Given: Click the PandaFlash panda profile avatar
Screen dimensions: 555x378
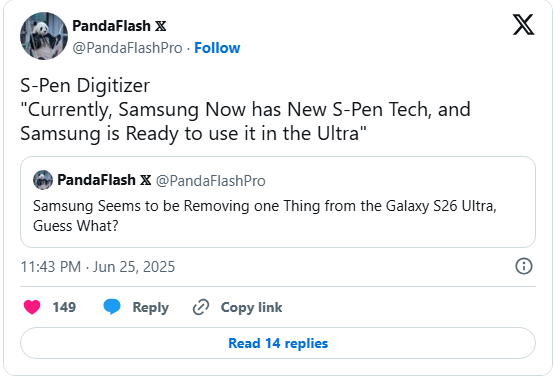Looking at the screenshot, I should click(x=44, y=36).
